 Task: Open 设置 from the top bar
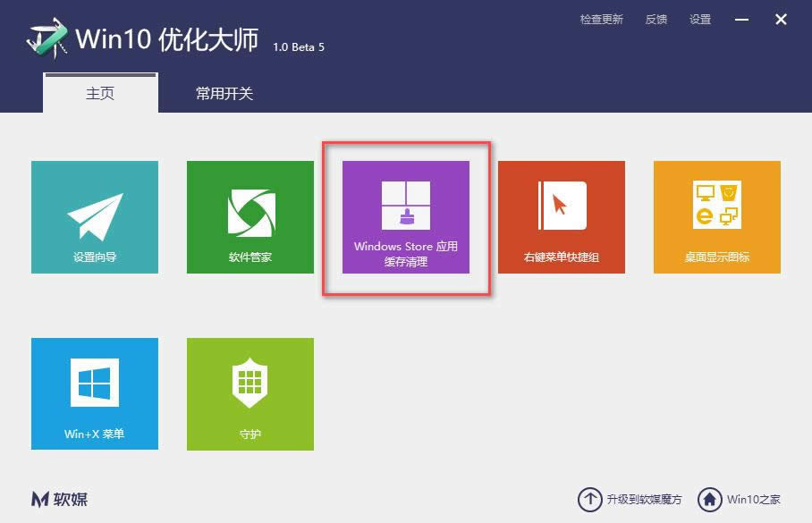tap(700, 19)
